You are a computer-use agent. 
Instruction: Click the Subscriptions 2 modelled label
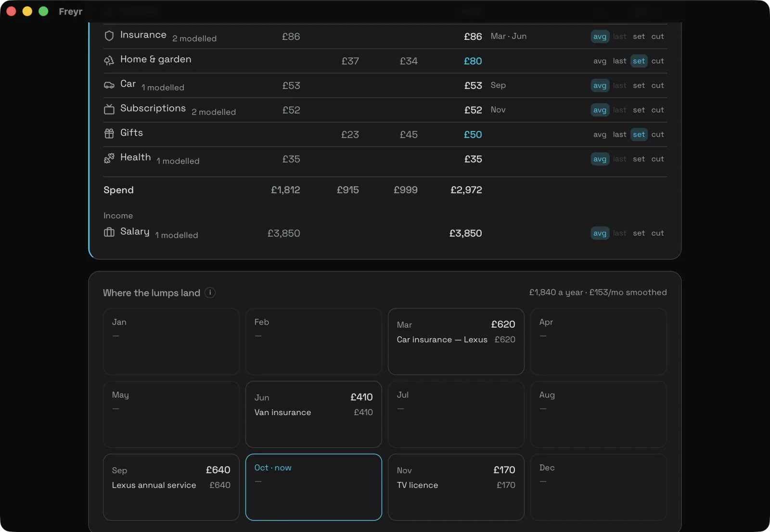click(x=214, y=112)
